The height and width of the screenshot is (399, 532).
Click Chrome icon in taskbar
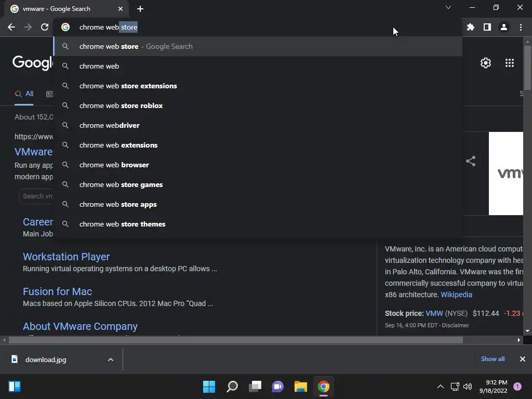click(x=323, y=387)
